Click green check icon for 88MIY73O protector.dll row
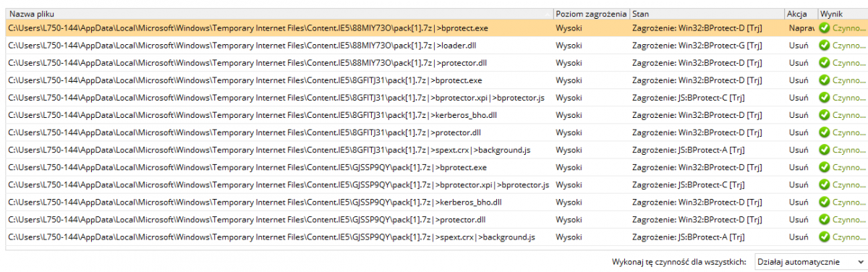 point(824,62)
